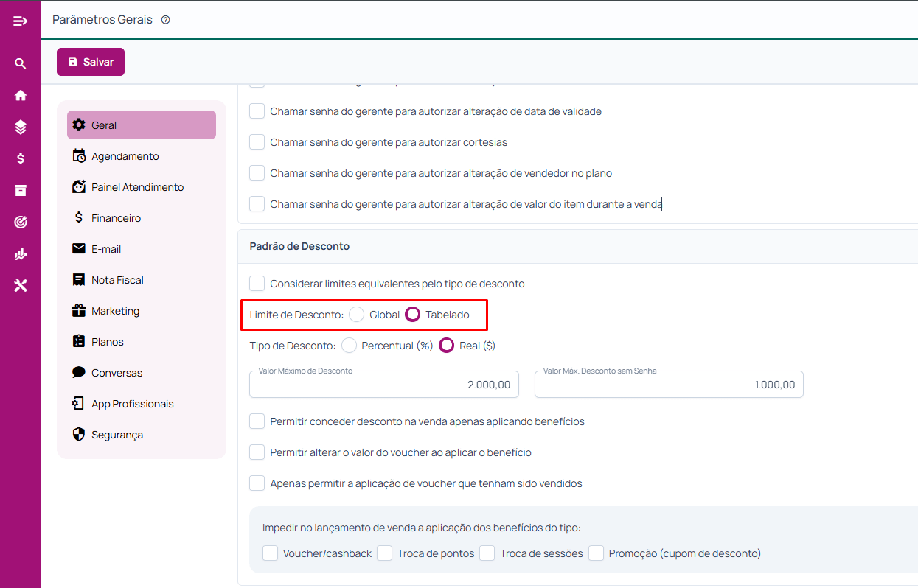Viewport: 918px width, 588px height.
Task: Expand the sidebar menu arrow icon
Action: coord(21,21)
